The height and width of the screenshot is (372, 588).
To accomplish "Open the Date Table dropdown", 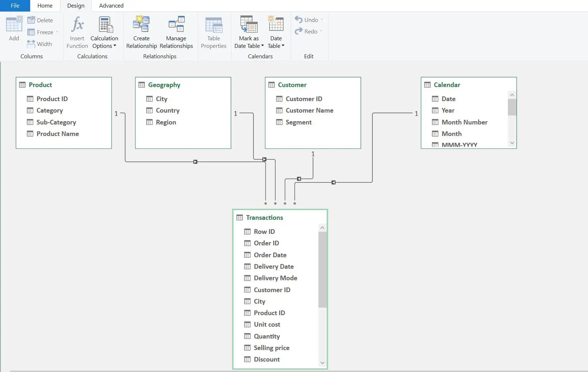I will 283,46.
